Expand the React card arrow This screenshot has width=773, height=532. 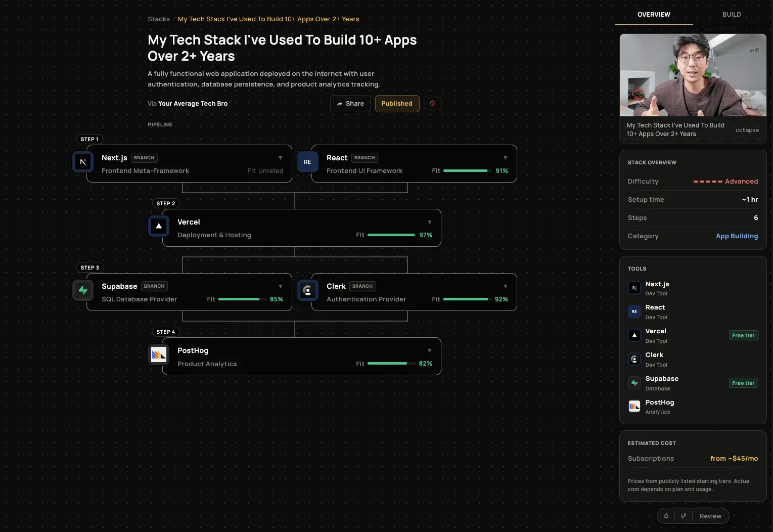coord(506,158)
